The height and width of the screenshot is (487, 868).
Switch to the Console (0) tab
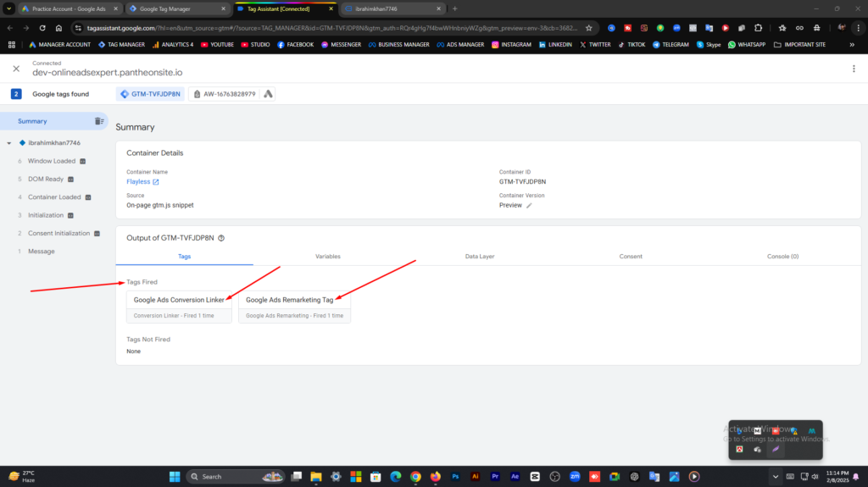pos(782,257)
